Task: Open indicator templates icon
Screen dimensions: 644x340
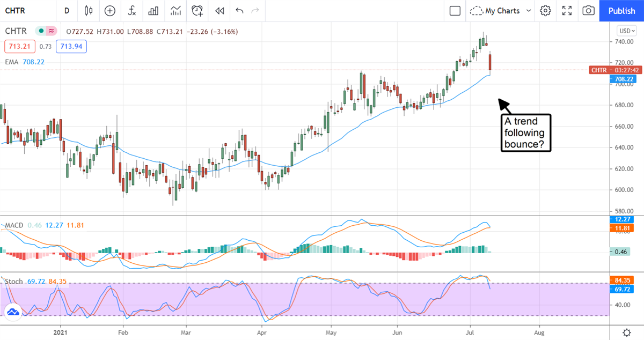Action: pyautogui.click(x=175, y=10)
